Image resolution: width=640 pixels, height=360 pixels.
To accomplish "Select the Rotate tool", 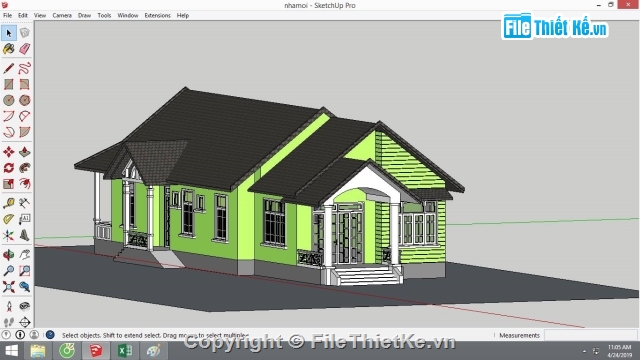I will [x=9, y=168].
